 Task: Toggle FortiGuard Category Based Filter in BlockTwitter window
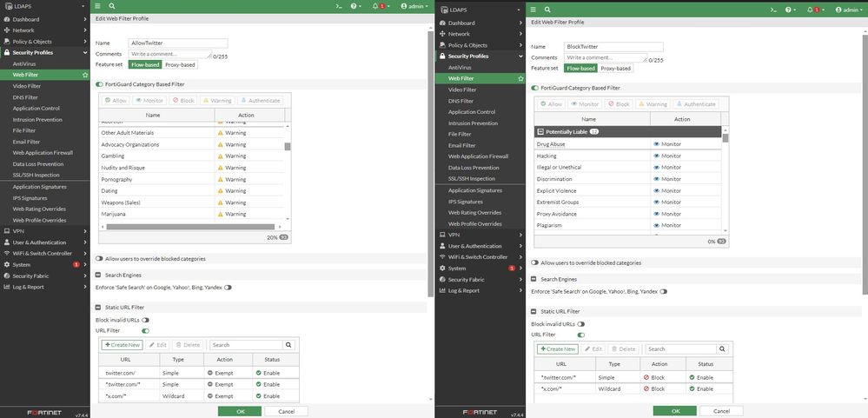534,88
